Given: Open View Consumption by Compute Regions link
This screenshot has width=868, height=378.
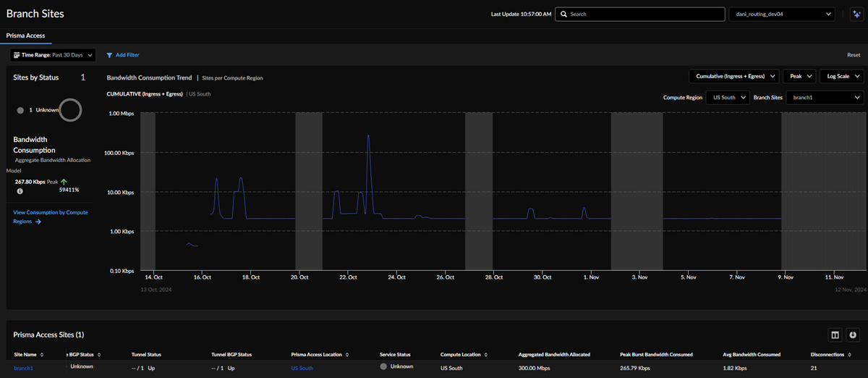Looking at the screenshot, I should click(x=50, y=217).
